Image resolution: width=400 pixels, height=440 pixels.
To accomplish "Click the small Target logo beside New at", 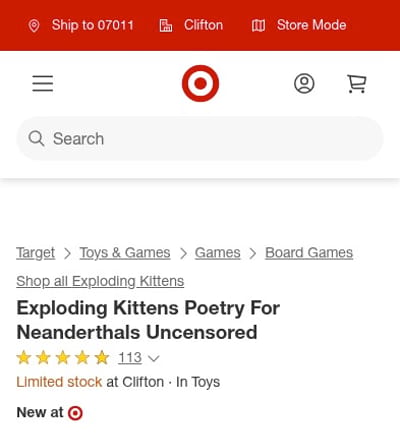I will [x=75, y=413].
